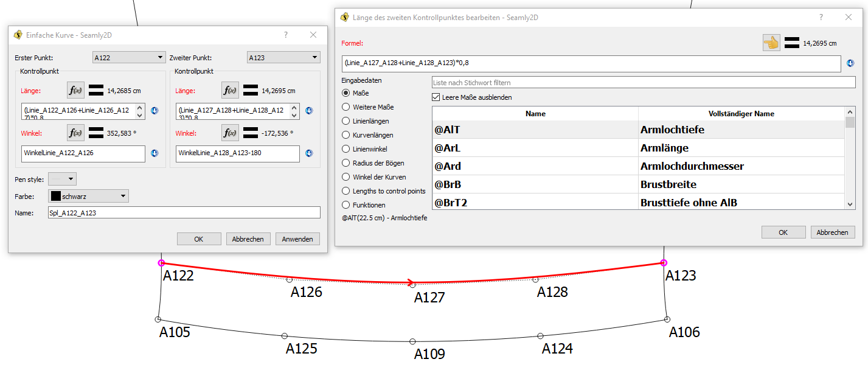Open formula editor for first control point Winkel
Screen dimensions: 868x387
click(75, 133)
